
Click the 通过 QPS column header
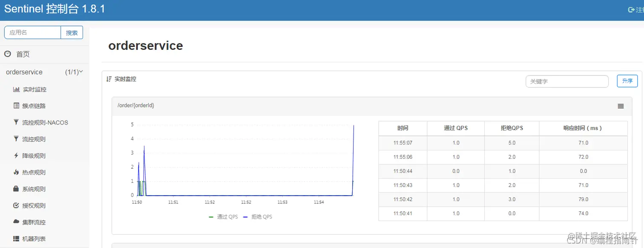(x=456, y=128)
